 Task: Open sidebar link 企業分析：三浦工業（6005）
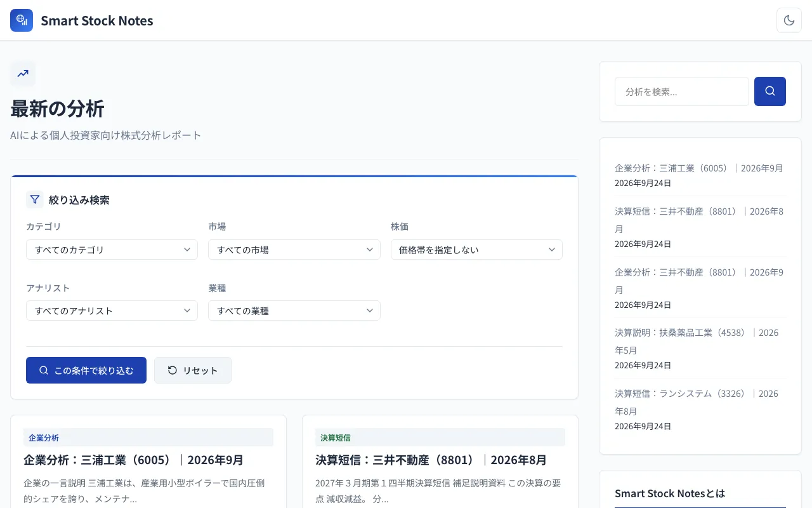tap(699, 168)
